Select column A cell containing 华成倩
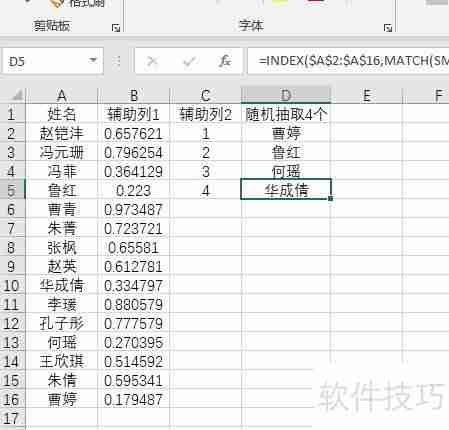Screen dimensions: 449x430 pos(62,286)
